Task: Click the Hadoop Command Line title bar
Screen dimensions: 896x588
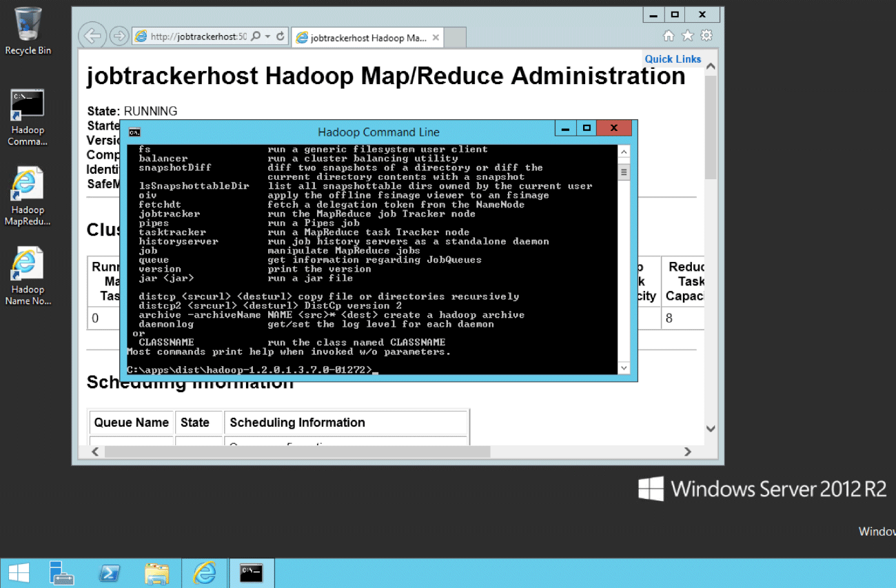Action: (378, 132)
